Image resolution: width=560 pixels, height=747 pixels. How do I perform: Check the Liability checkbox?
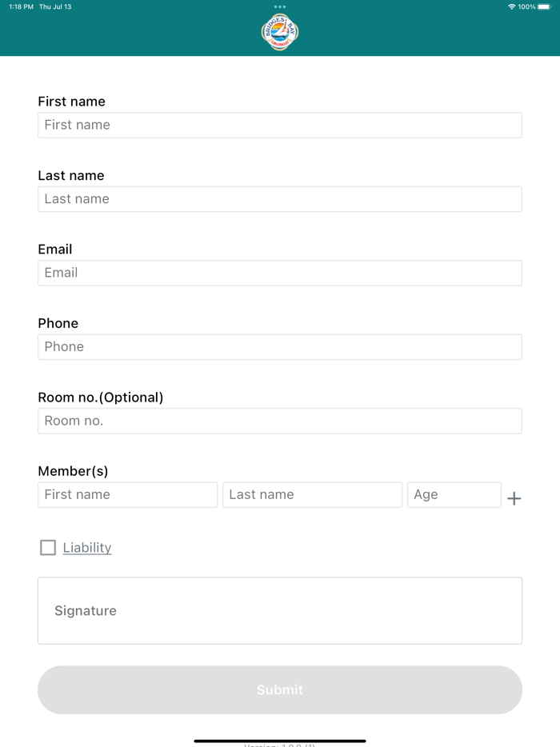point(48,547)
